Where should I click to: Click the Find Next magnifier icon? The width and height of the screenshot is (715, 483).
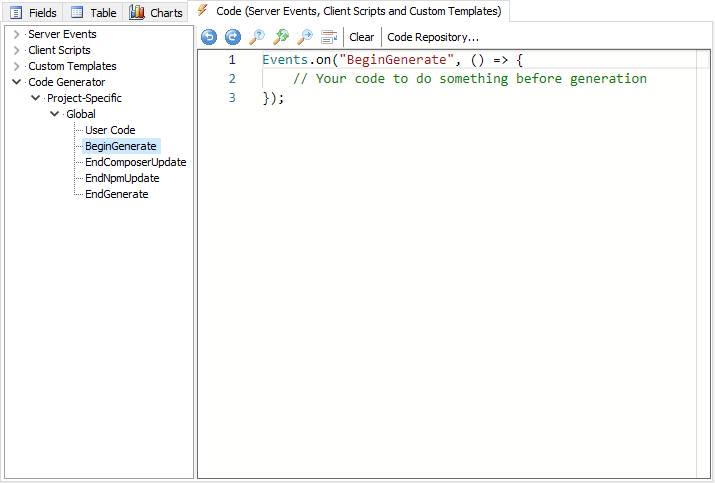tap(305, 37)
